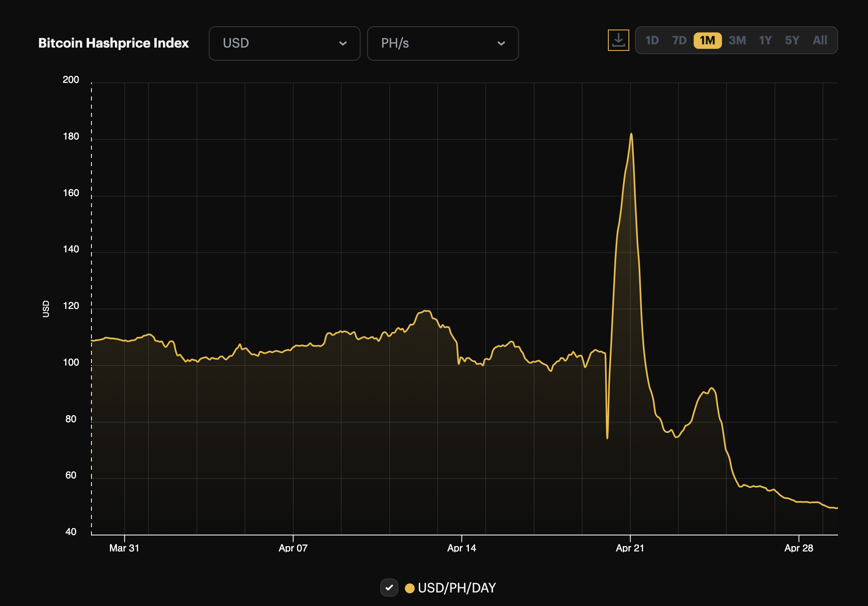The image size is (868, 606).
Task: Switch to the 1Y time range
Action: [x=765, y=40]
